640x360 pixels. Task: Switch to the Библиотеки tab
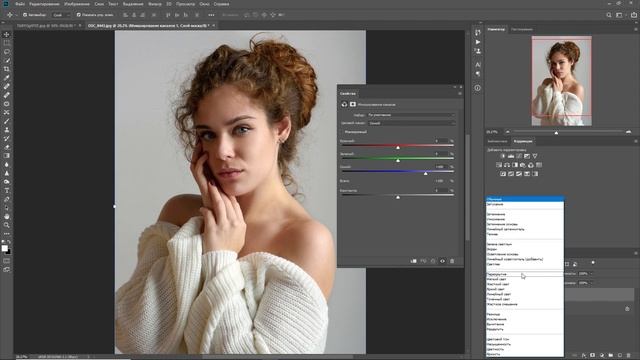pos(497,141)
